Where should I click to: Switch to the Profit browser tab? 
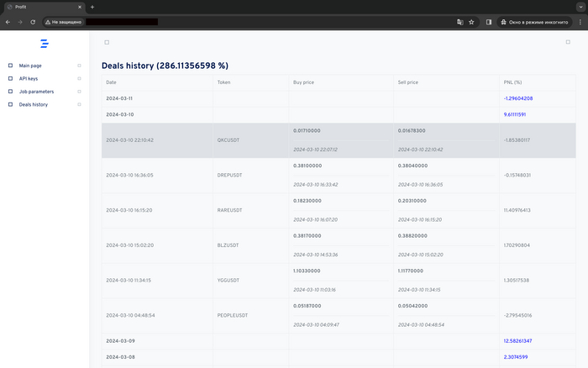click(x=42, y=7)
